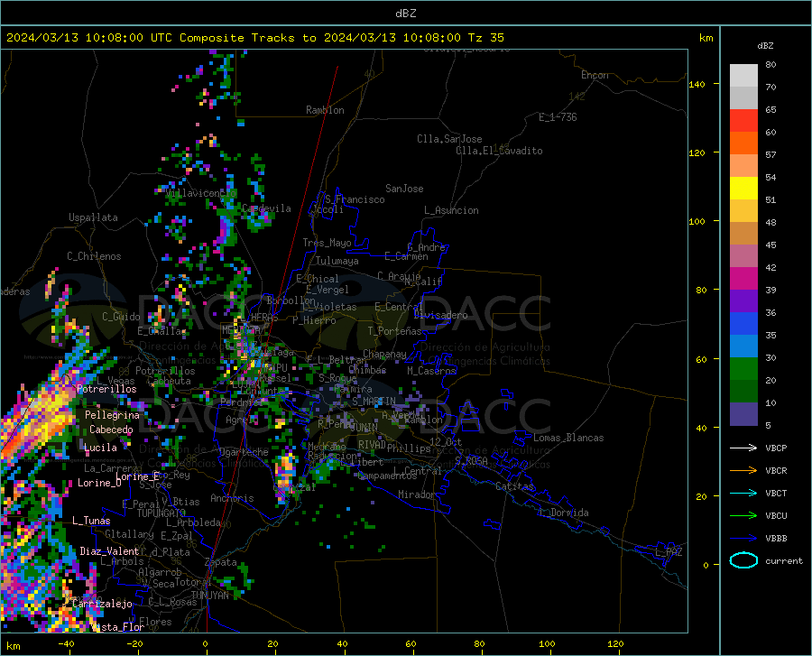Screen dimensions: 812x656
Task: Click the Catitas map label
Action: point(514,486)
